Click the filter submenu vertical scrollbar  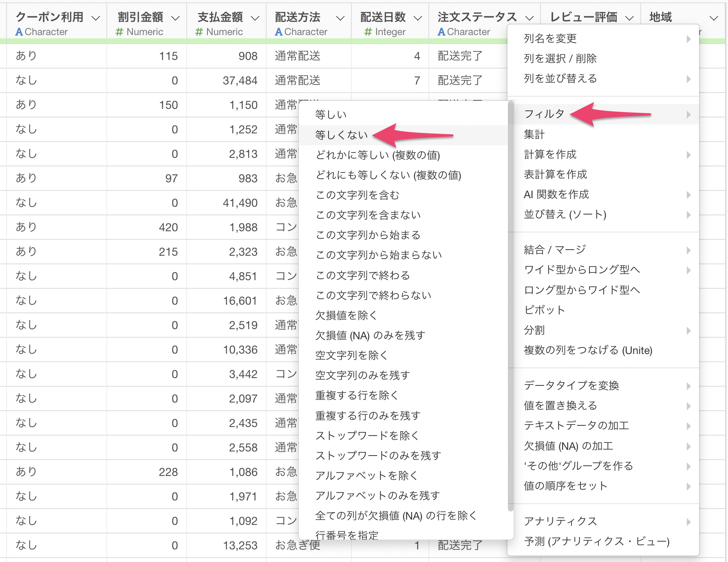coord(510,306)
